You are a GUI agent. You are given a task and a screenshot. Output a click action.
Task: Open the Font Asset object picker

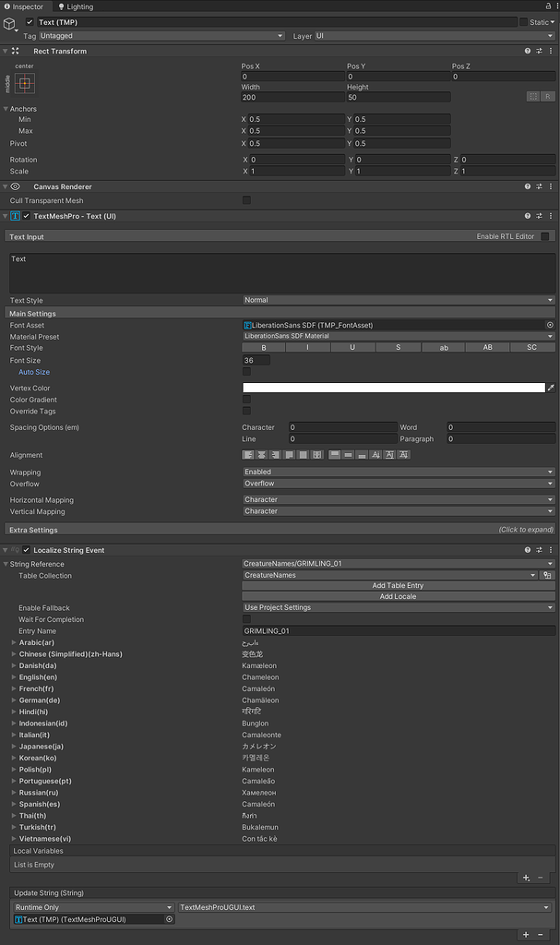tap(550, 325)
